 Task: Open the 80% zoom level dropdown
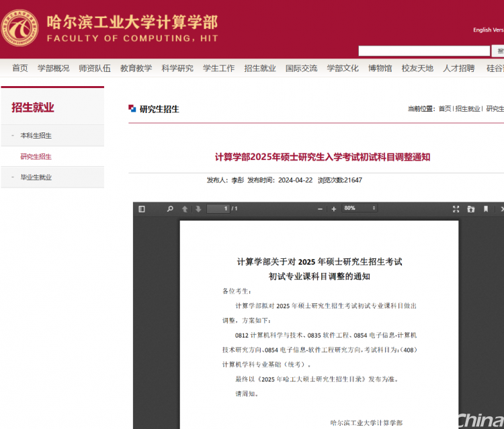click(360, 208)
